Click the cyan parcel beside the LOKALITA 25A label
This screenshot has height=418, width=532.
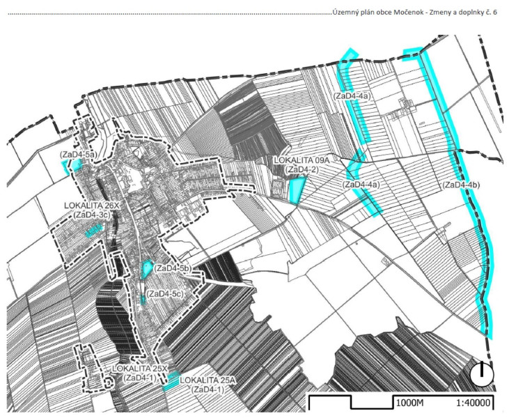(x=171, y=380)
